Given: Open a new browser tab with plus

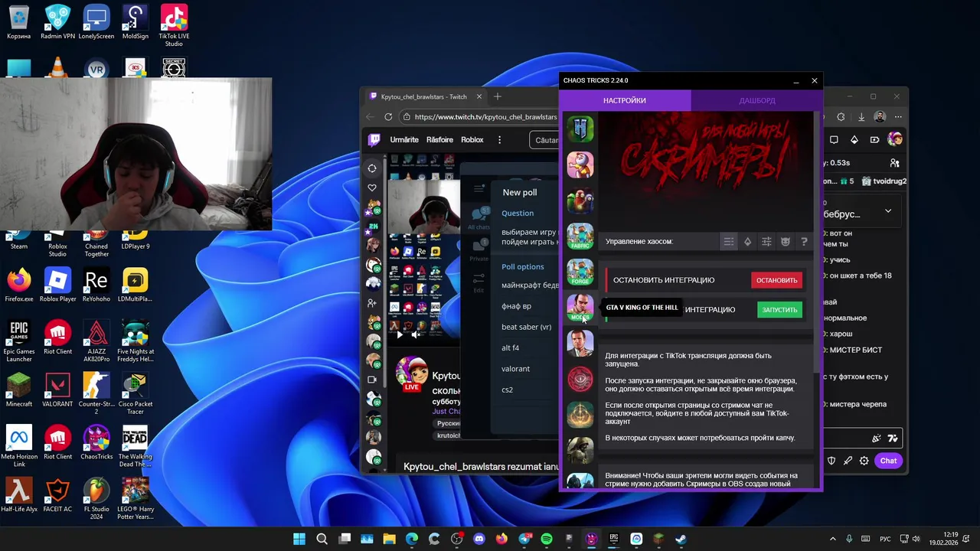Looking at the screenshot, I should pos(498,96).
